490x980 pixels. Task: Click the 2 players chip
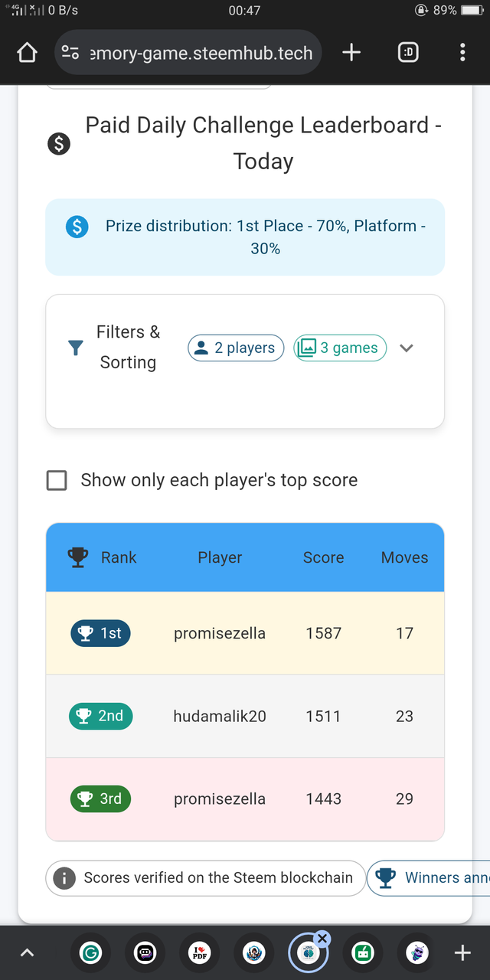pos(236,348)
